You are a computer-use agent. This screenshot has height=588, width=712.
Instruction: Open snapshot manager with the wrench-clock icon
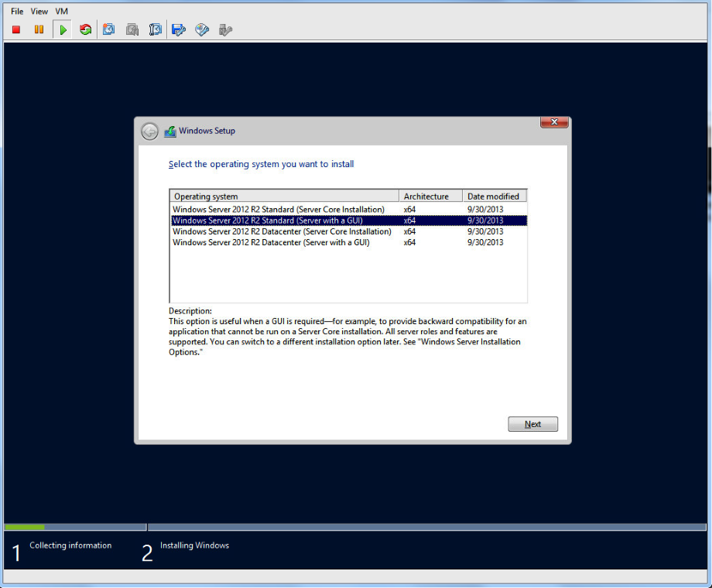pyautogui.click(x=156, y=30)
